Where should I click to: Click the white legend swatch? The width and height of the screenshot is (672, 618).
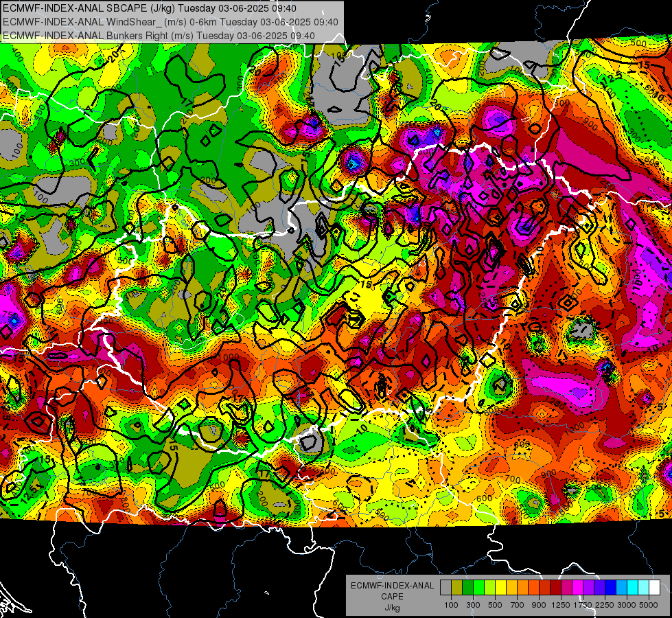pos(655,587)
